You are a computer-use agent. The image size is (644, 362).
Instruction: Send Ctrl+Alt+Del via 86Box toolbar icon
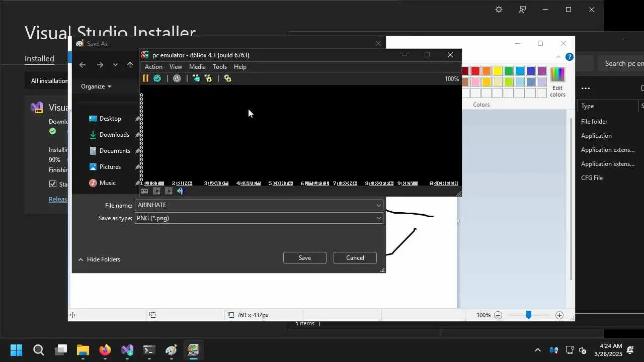click(196, 78)
